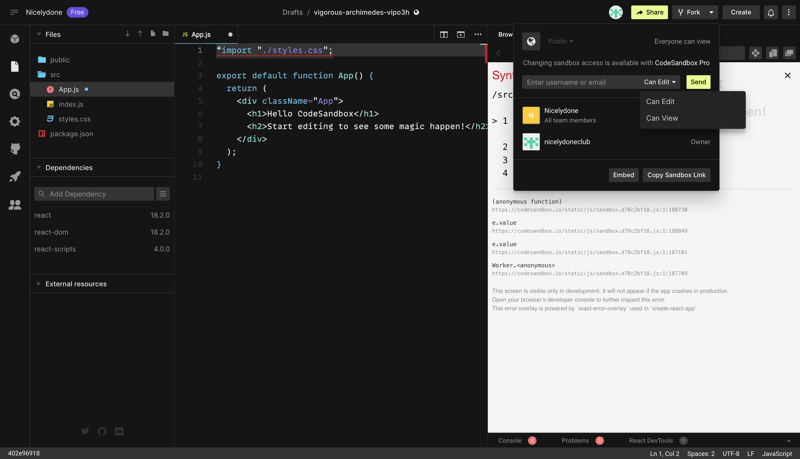
Task: Collapse the Files section
Action: (x=39, y=34)
